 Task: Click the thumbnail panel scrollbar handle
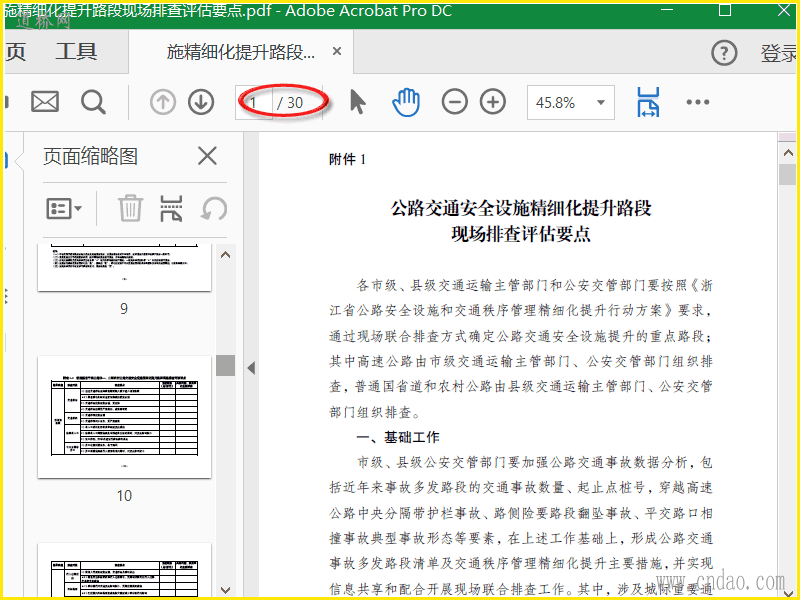(226, 365)
